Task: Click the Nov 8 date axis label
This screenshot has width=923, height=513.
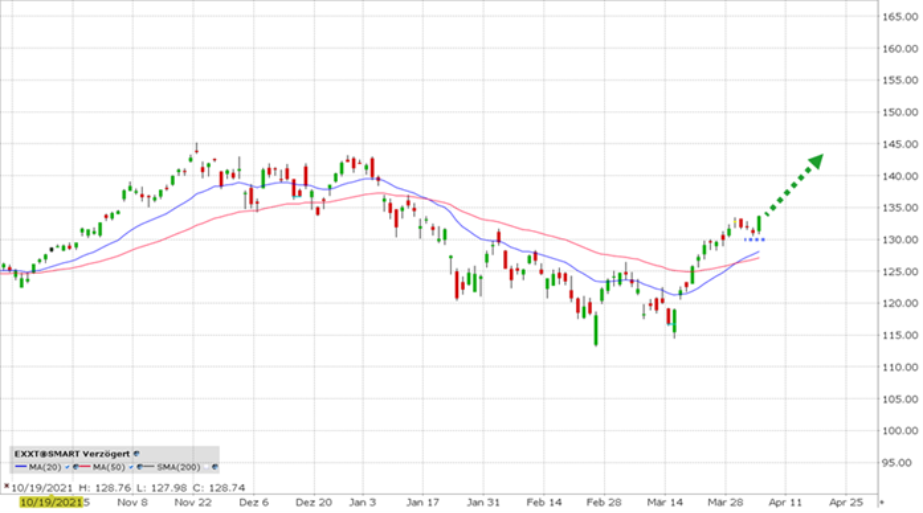Action: point(132,502)
